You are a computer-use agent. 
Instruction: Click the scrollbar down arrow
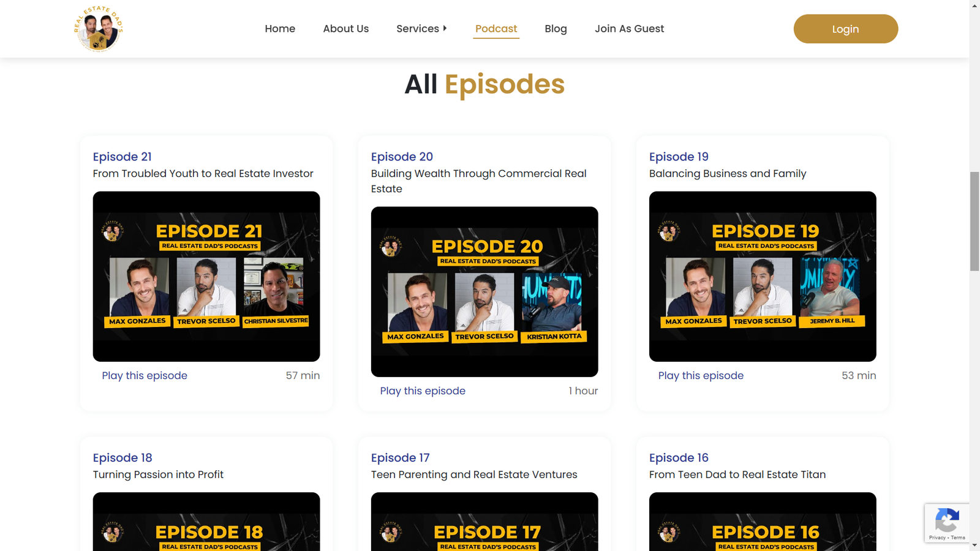pyautogui.click(x=974, y=545)
